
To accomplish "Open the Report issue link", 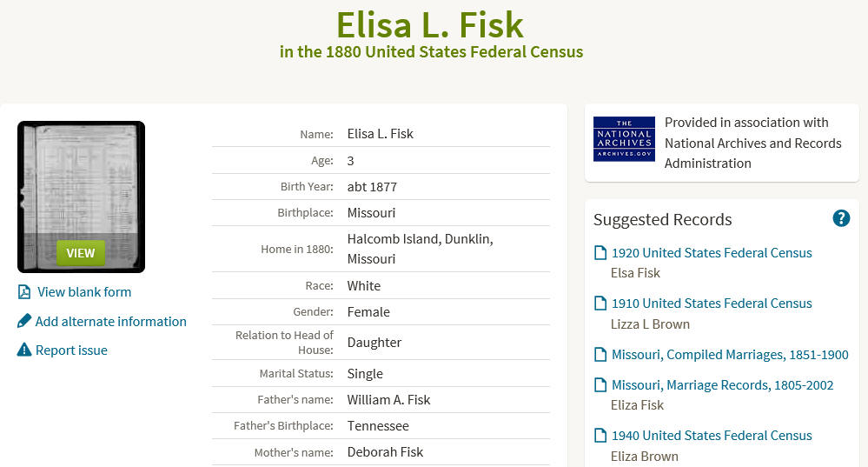I will [x=71, y=350].
